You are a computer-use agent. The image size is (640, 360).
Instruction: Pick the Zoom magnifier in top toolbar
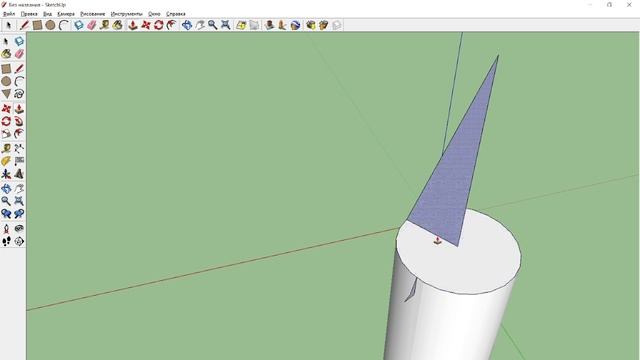[212, 25]
